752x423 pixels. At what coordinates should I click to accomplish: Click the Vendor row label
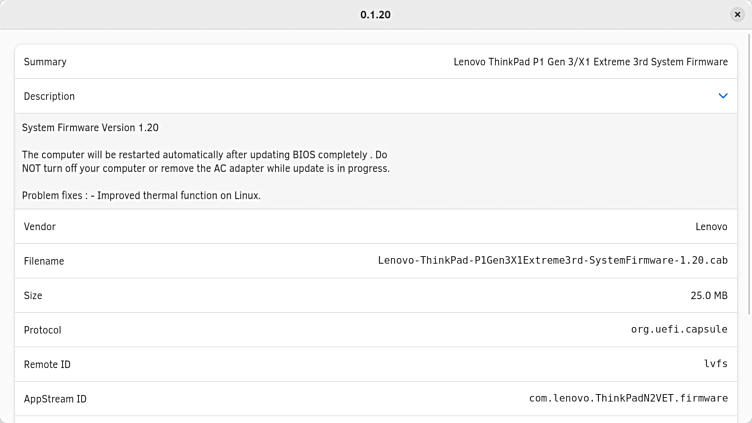coord(40,227)
